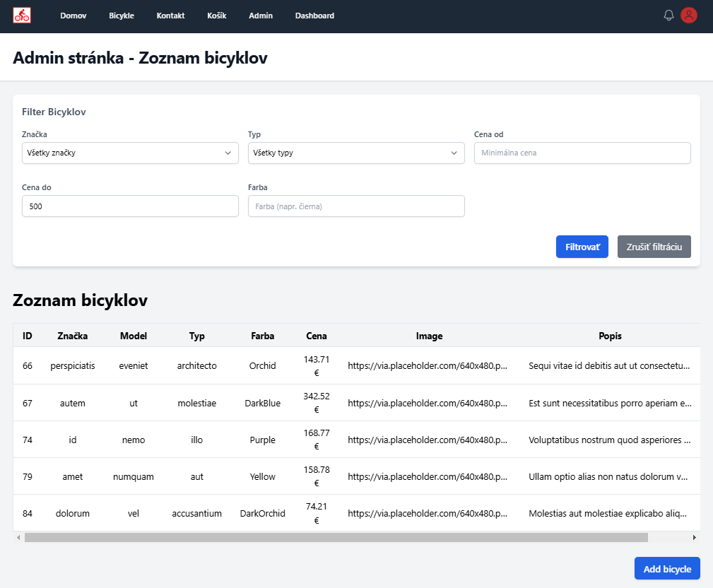Open the user profile avatar
Viewport: 713px width, 588px height.
689,16
